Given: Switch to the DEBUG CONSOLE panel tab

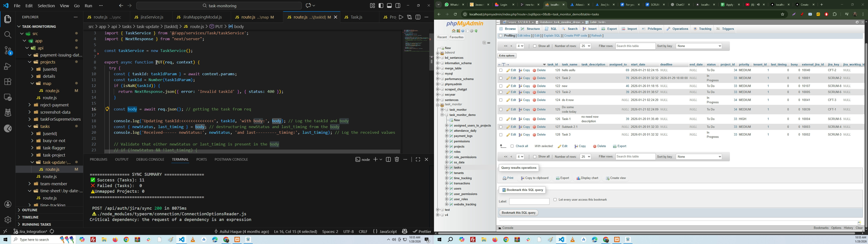Looking at the screenshot, I should tap(150, 160).
